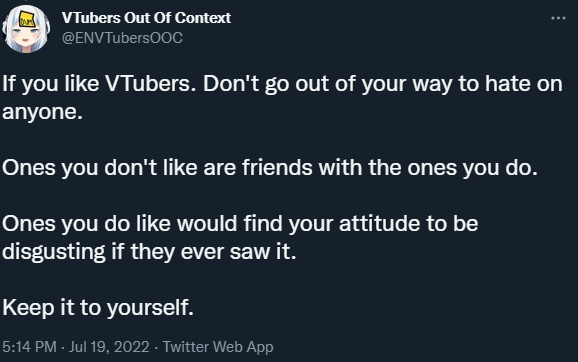Open the Twitter Web App source link
This screenshot has height=362, width=578.
coord(218,347)
